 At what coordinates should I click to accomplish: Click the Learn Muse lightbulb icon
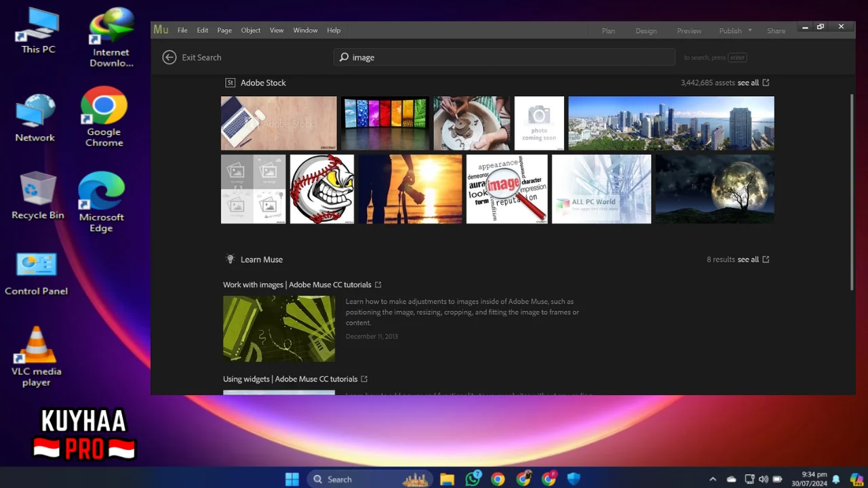coord(230,259)
